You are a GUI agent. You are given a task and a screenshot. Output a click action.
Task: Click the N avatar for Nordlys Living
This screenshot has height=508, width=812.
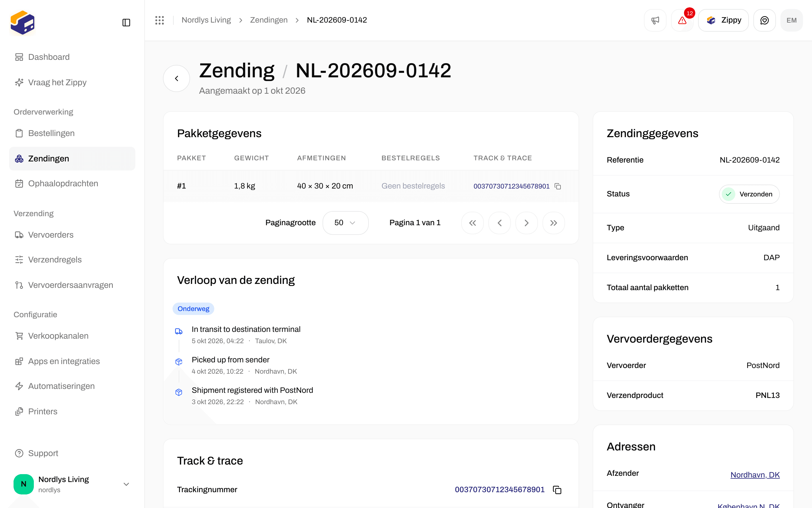(x=23, y=484)
